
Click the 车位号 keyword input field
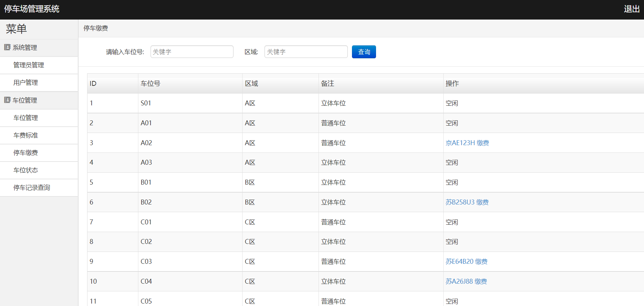(x=192, y=52)
